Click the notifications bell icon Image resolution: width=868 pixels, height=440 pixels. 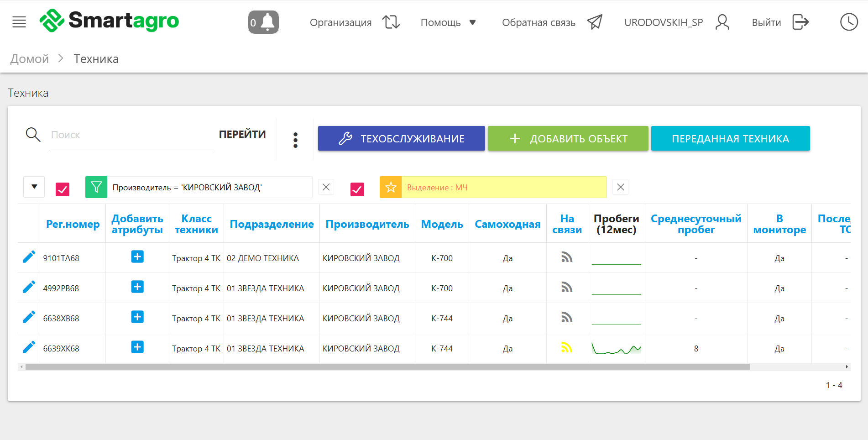point(263,22)
